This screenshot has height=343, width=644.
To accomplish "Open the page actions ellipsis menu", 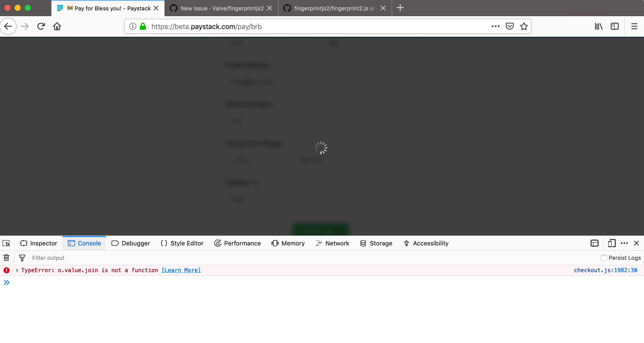I will (x=495, y=26).
